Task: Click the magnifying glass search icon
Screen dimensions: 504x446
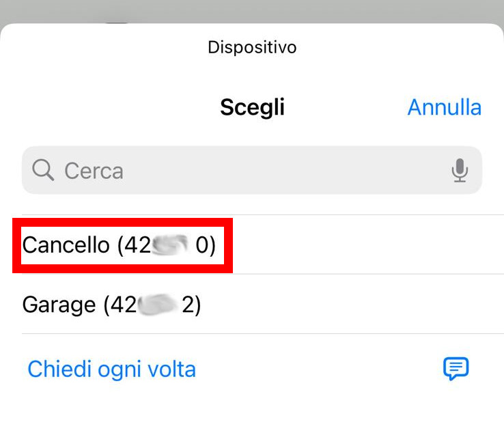Action: pyautogui.click(x=43, y=170)
